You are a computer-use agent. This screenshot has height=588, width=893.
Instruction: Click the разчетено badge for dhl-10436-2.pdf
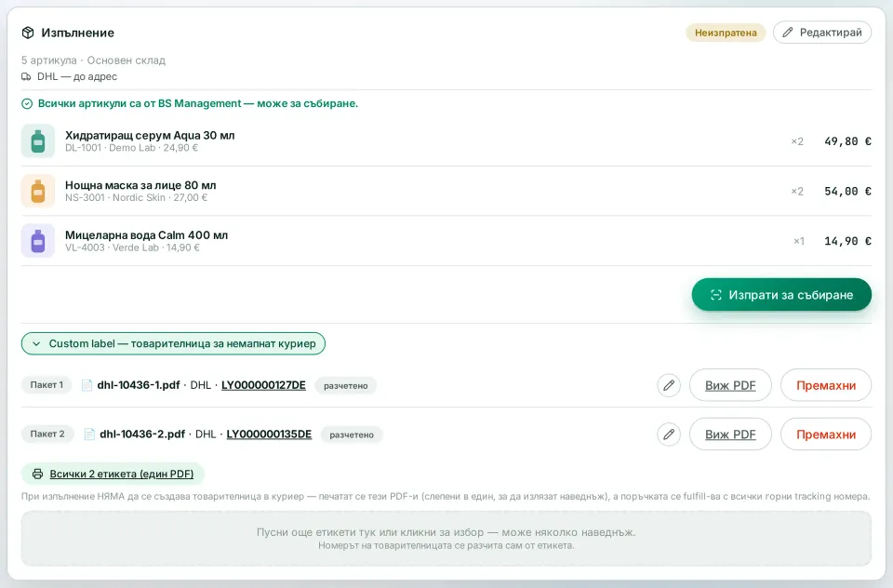[352, 434]
